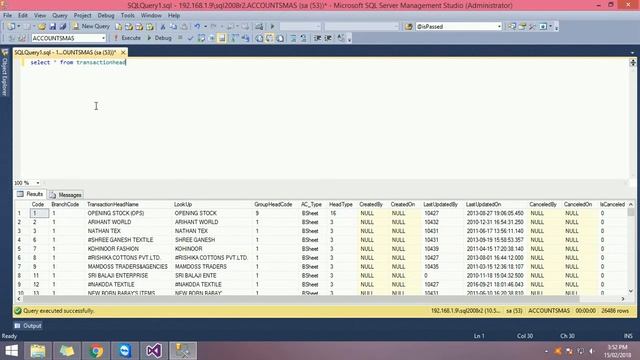The height and width of the screenshot is (360, 640).
Task: Click the Change Connection icon
Action: 22,38
